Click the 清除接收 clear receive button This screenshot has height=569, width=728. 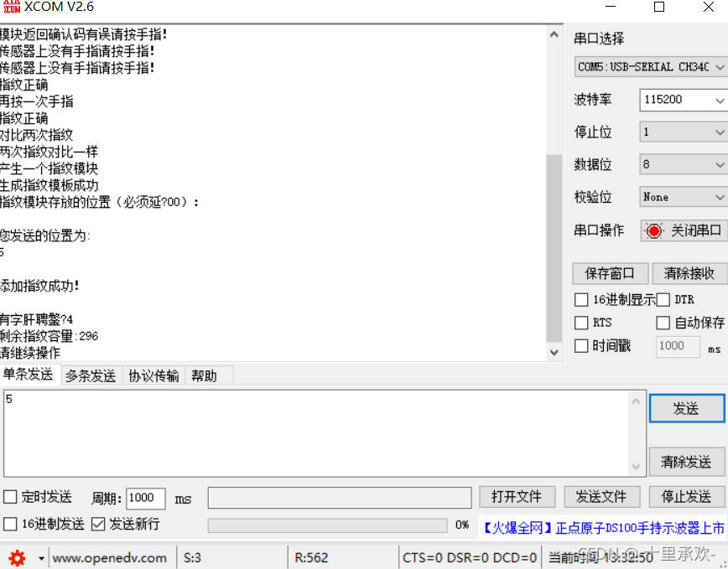689,273
